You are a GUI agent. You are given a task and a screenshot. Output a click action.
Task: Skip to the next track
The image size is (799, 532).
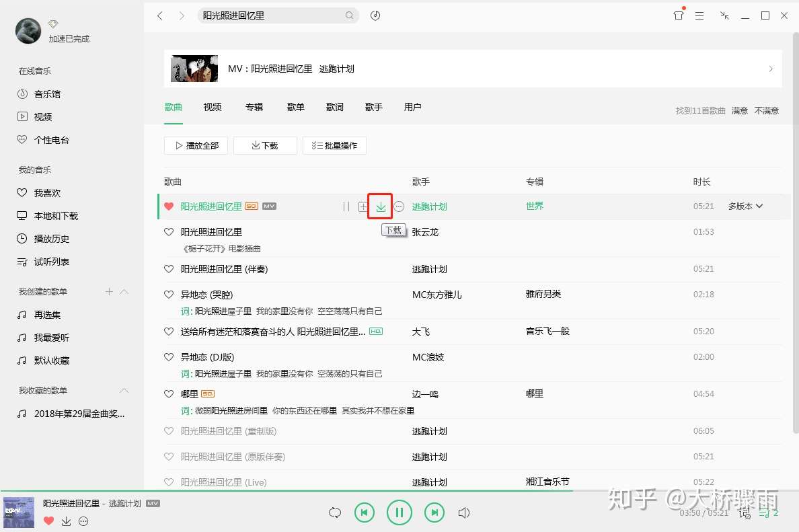[x=434, y=512]
